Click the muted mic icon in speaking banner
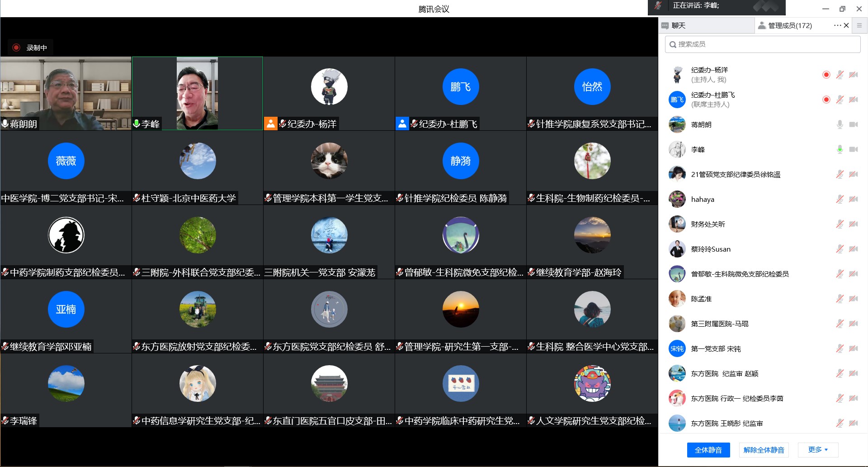Image resolution: width=868 pixels, height=467 pixels. (x=658, y=6)
